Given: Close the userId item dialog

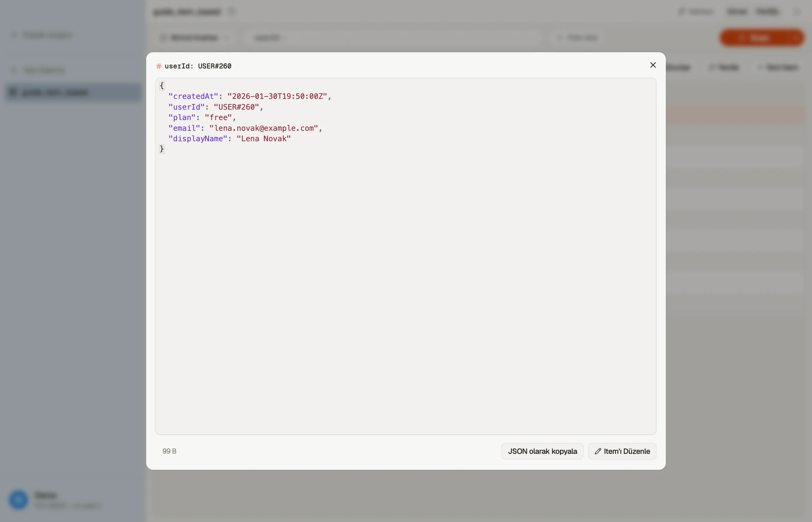Looking at the screenshot, I should click(x=653, y=65).
